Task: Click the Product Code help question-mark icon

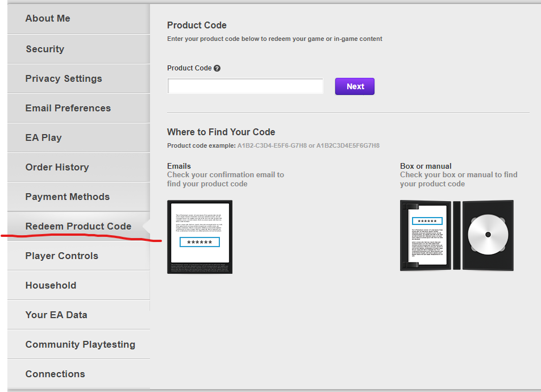Action: [217, 68]
